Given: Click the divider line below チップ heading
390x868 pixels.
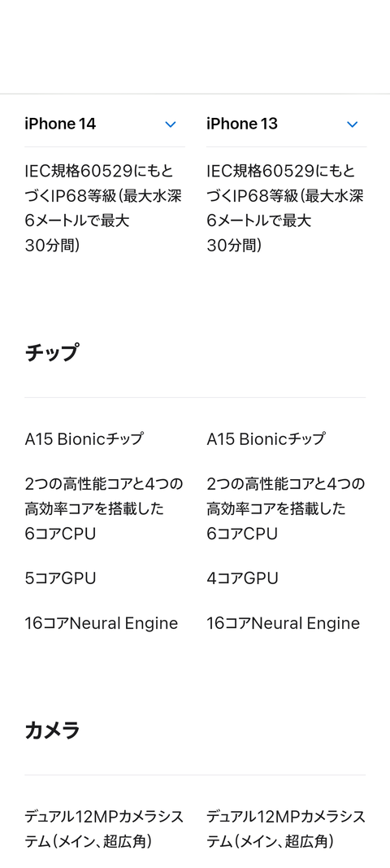Looking at the screenshot, I should [x=195, y=398].
